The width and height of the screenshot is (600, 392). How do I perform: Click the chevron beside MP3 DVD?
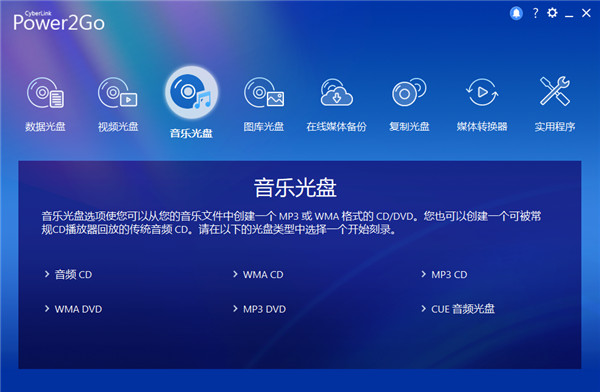235,309
